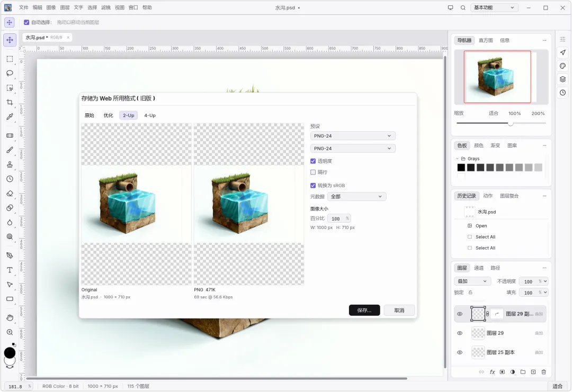572x392 pixels.
Task: Click the search icon in the title bar
Action: pos(463,7)
